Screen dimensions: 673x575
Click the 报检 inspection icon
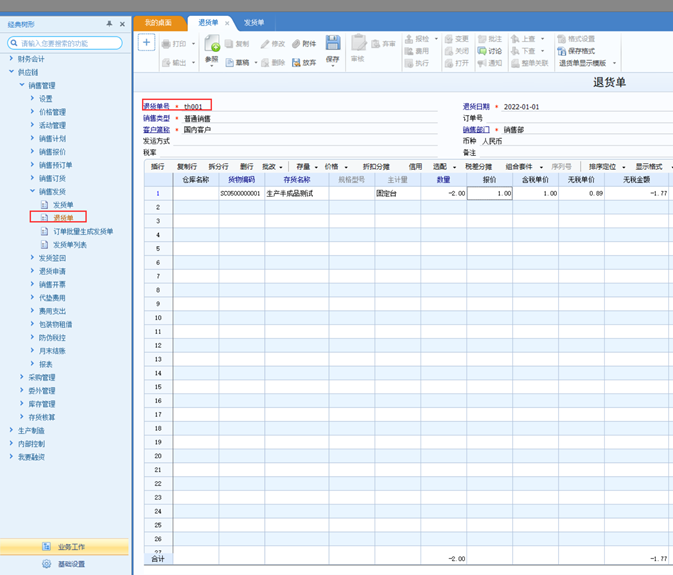[409, 39]
